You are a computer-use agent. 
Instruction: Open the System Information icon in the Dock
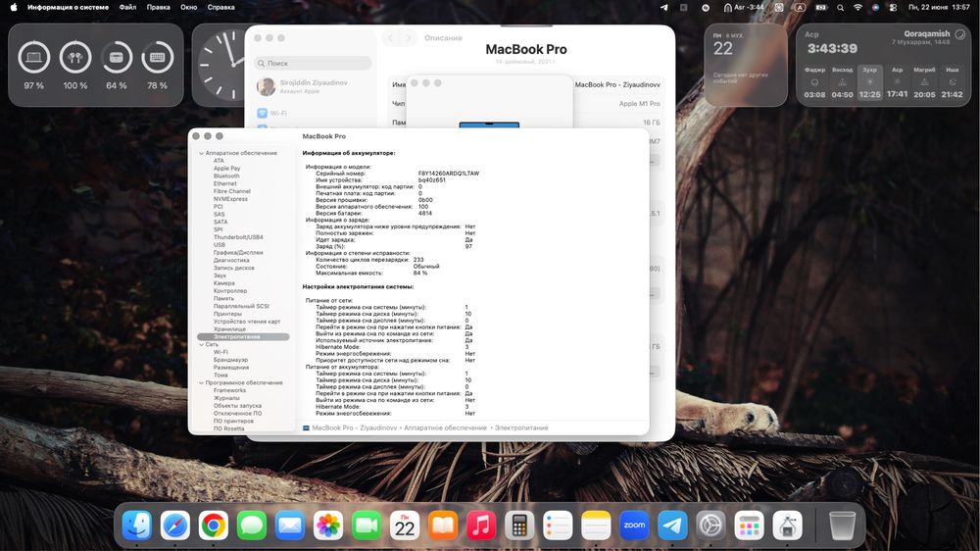pyautogui.click(x=788, y=526)
